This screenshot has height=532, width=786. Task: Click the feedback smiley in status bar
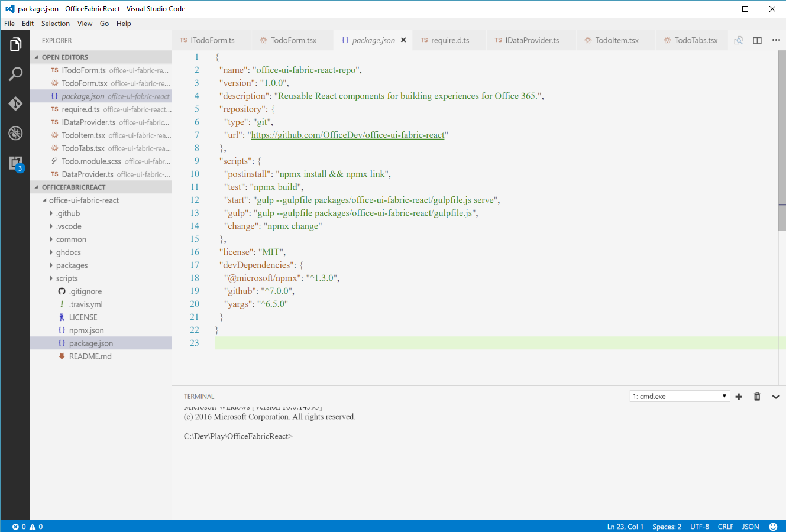773,527
